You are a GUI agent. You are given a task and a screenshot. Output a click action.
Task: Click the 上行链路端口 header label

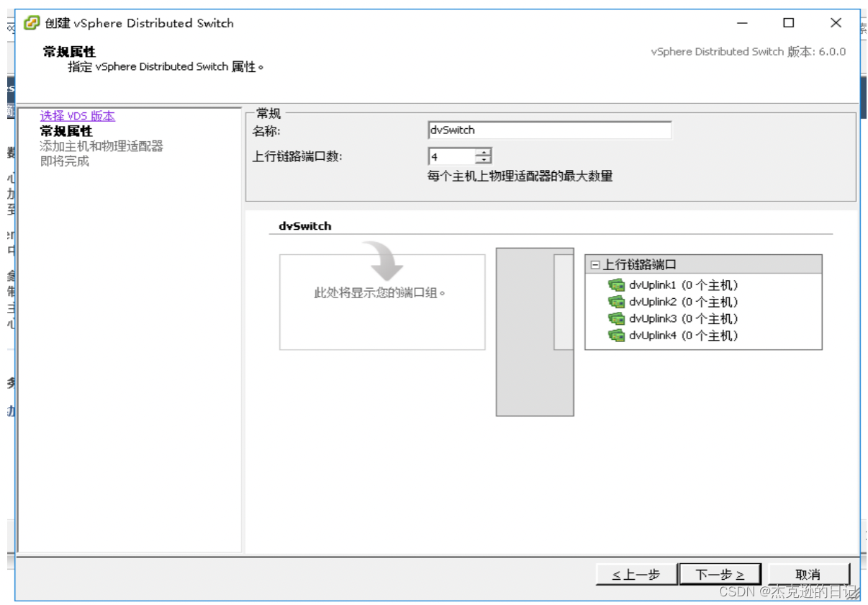[640, 265]
